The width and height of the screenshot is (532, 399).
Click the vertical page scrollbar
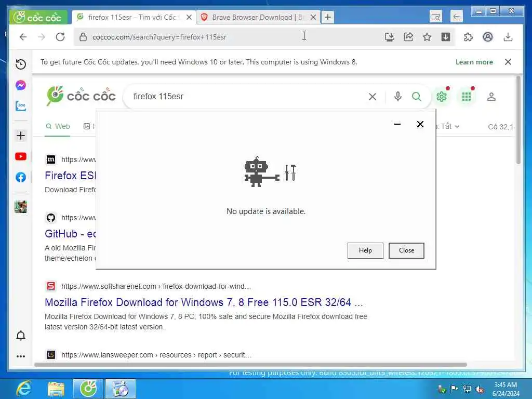(518, 121)
